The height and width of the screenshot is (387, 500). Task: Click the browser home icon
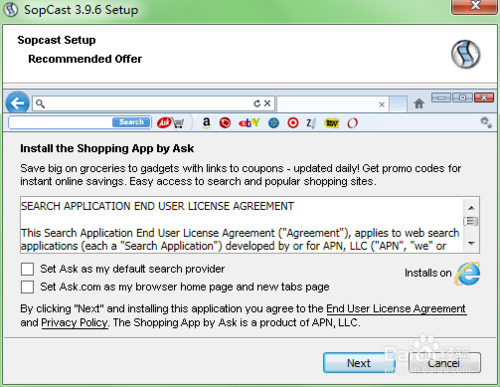[419, 104]
